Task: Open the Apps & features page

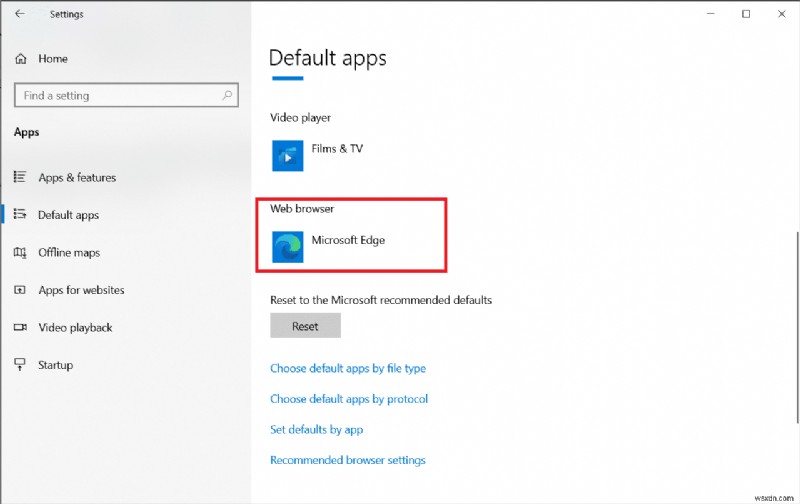Action: pos(77,178)
